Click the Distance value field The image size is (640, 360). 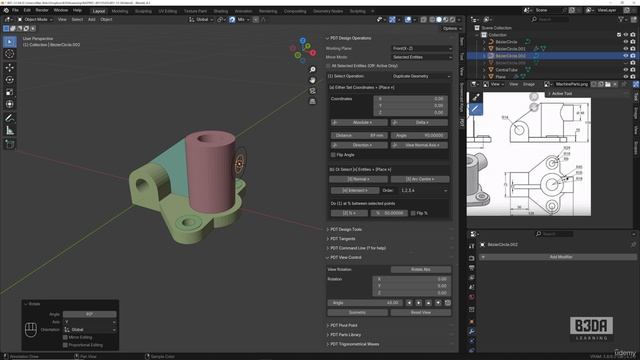[359, 136]
